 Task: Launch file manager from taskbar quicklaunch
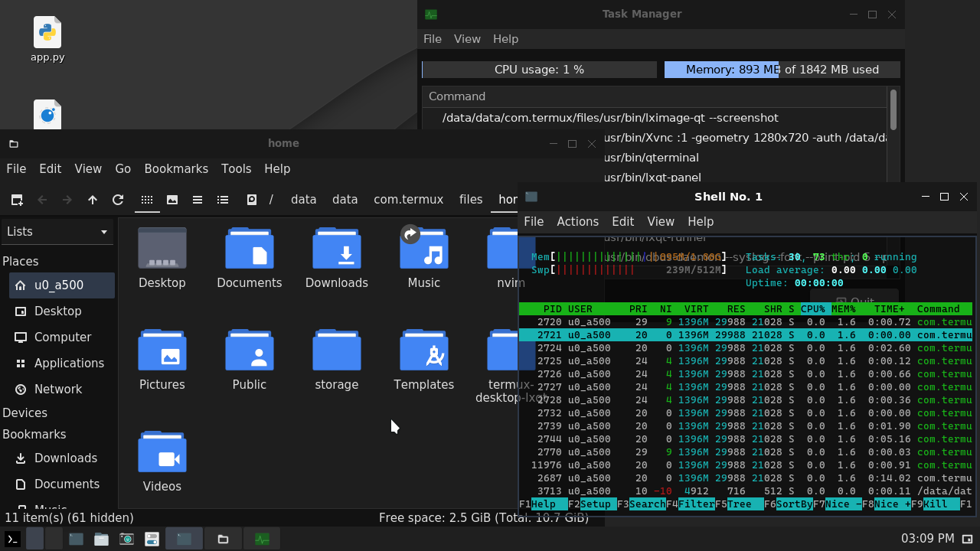[101, 539]
